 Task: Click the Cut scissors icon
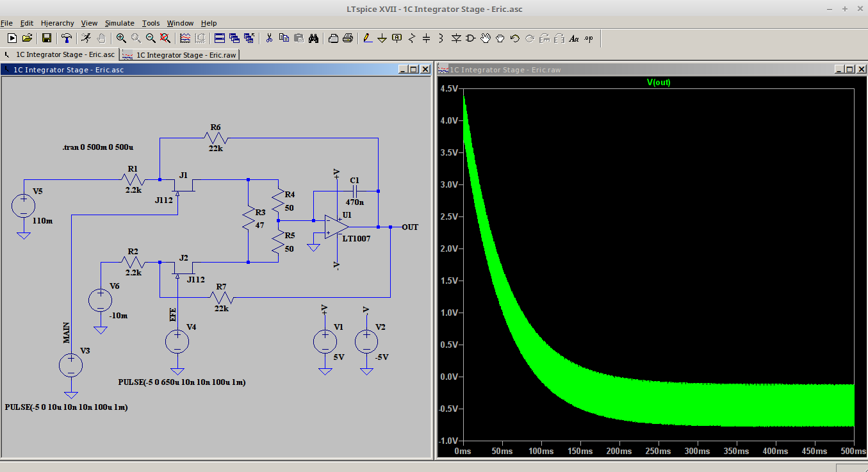(269, 38)
